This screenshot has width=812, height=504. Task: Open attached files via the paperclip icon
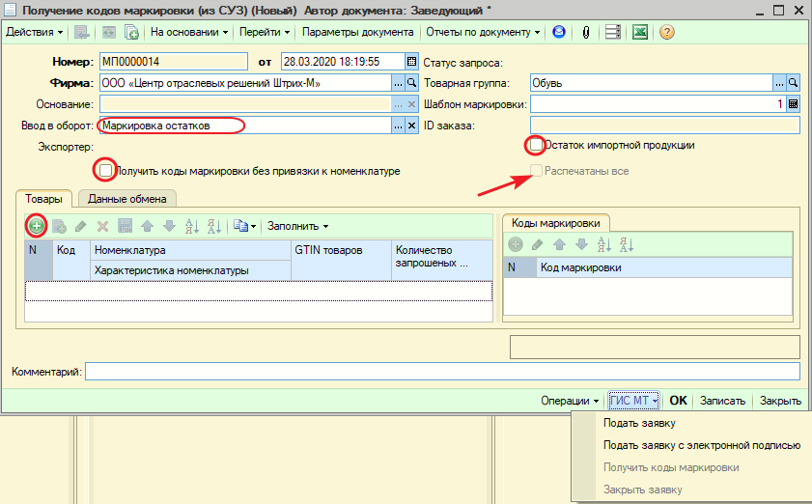[x=585, y=32]
